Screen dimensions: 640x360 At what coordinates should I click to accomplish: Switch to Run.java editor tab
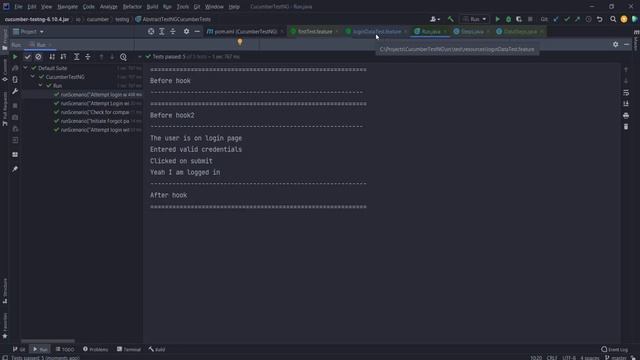430,31
